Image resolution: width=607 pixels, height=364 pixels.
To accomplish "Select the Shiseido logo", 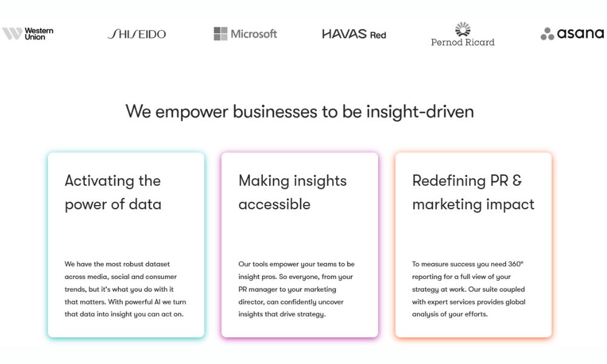I will point(137,34).
